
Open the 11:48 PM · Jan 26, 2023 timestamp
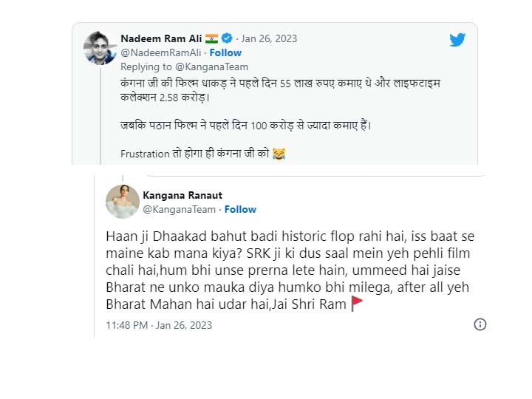point(159,324)
